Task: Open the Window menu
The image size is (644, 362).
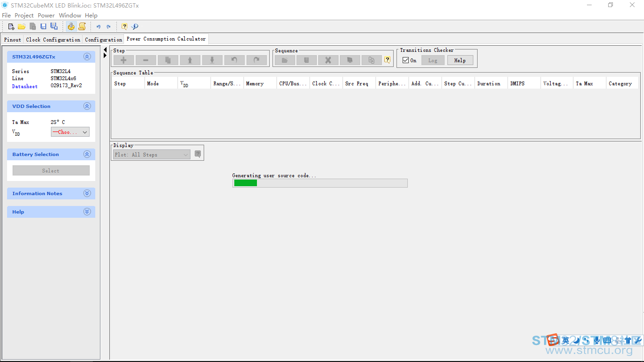Action: (x=70, y=16)
